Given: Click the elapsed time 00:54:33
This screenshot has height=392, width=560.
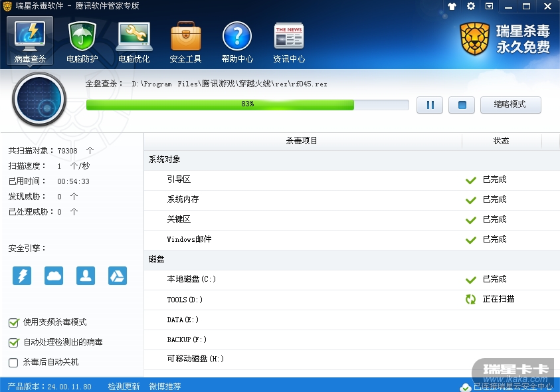Looking at the screenshot, I should pyautogui.click(x=73, y=181).
